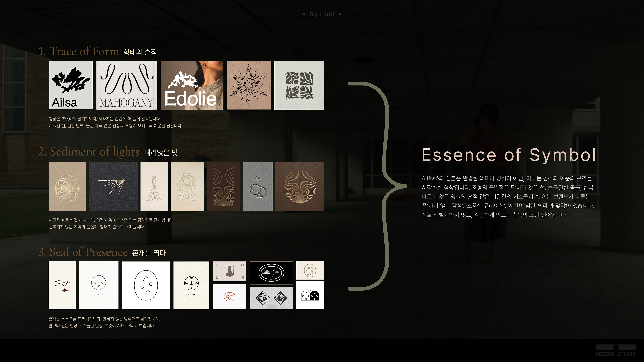Click the 'the open door' arch logo

310,295
